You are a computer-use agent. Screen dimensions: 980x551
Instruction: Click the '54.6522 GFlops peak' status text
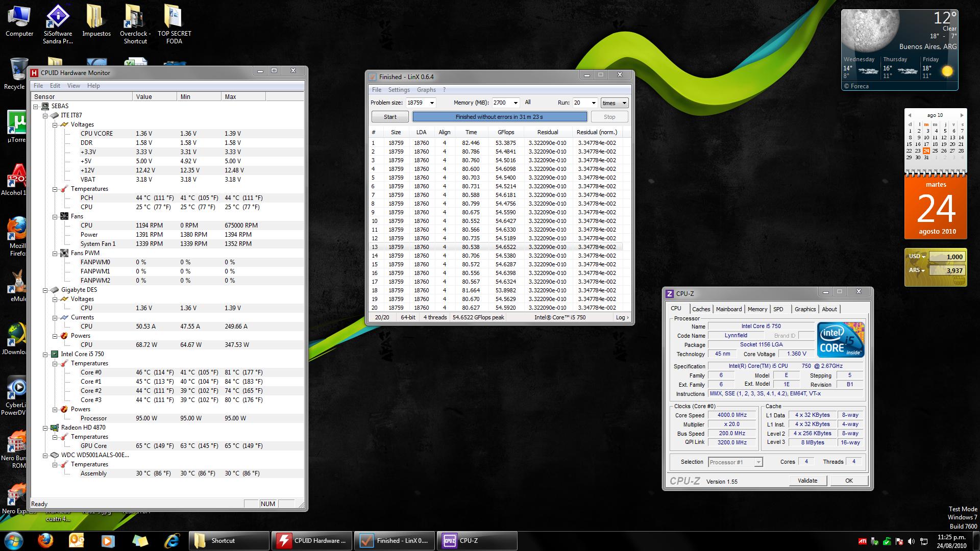pyautogui.click(x=478, y=317)
